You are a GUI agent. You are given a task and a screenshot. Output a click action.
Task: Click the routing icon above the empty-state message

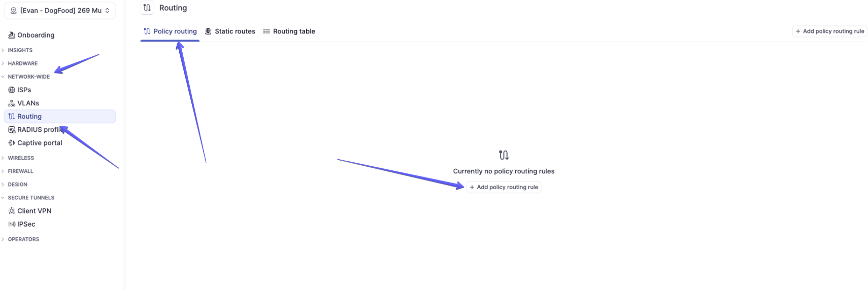504,155
